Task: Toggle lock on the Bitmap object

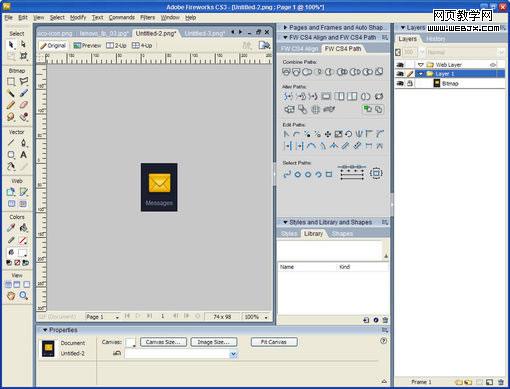Action: (x=410, y=83)
